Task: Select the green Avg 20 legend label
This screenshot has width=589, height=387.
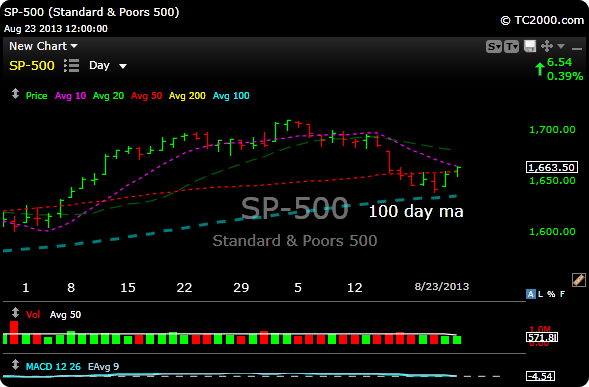Action: [108, 96]
